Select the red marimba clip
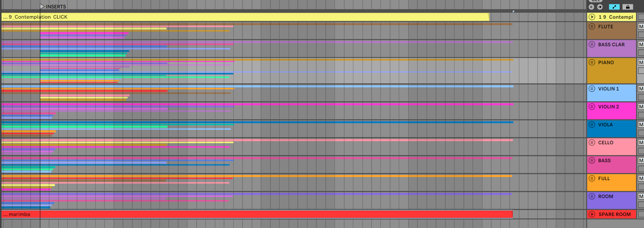The width and height of the screenshot is (644, 228). (255, 214)
